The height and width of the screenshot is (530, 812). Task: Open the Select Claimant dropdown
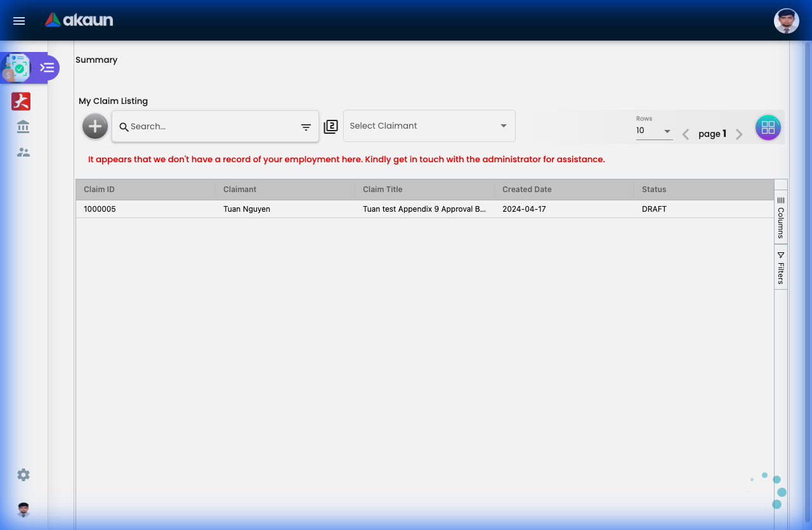(429, 126)
